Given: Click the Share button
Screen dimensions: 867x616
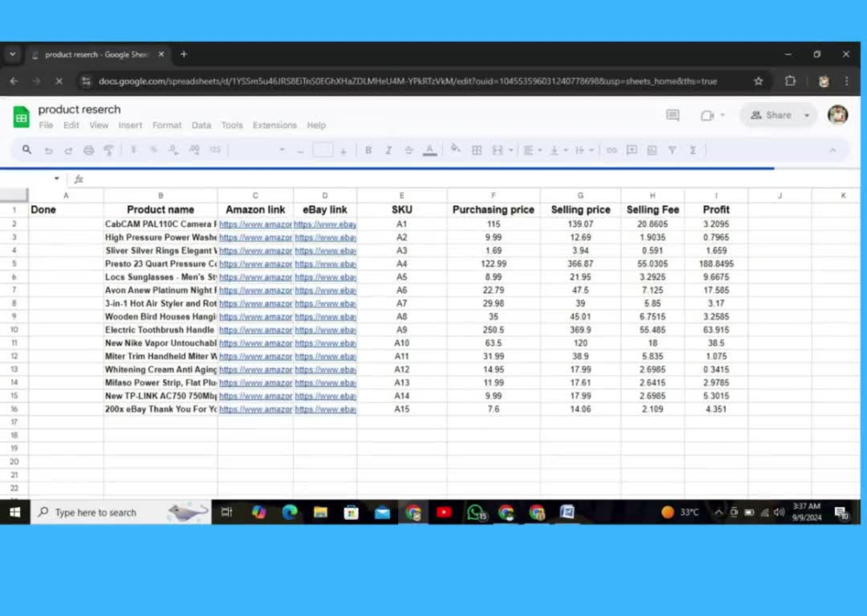Looking at the screenshot, I should click(771, 115).
